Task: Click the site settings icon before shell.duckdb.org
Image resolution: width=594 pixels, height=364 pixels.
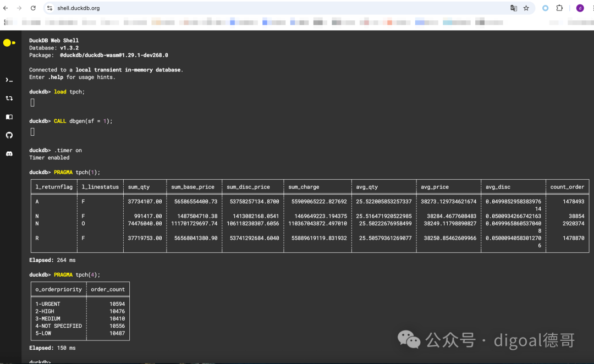Action: coord(48,8)
